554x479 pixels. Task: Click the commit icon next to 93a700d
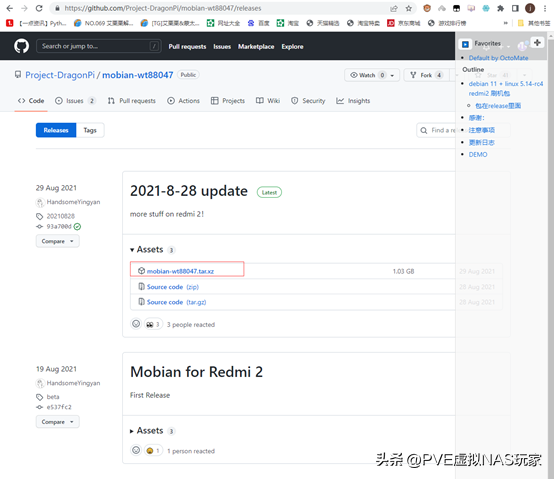coord(40,226)
